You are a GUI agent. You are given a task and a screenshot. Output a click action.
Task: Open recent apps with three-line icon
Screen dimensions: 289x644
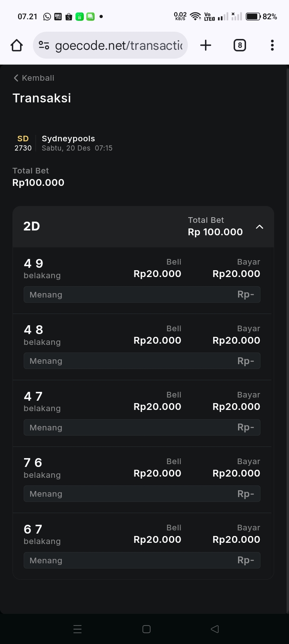(77, 629)
